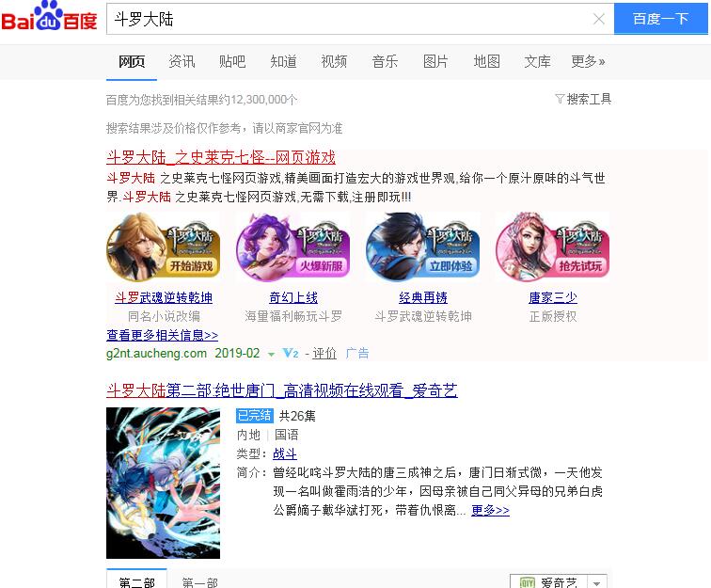Image resolution: width=711 pixels, height=588 pixels.
Task: Open the 爱奇艺 source dropdown arrow
Action: click(x=596, y=582)
